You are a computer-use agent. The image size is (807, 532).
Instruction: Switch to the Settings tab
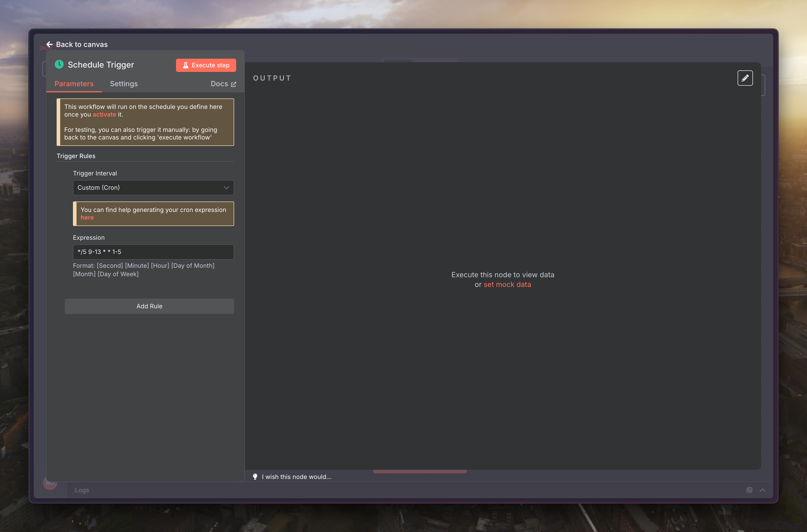(124, 84)
